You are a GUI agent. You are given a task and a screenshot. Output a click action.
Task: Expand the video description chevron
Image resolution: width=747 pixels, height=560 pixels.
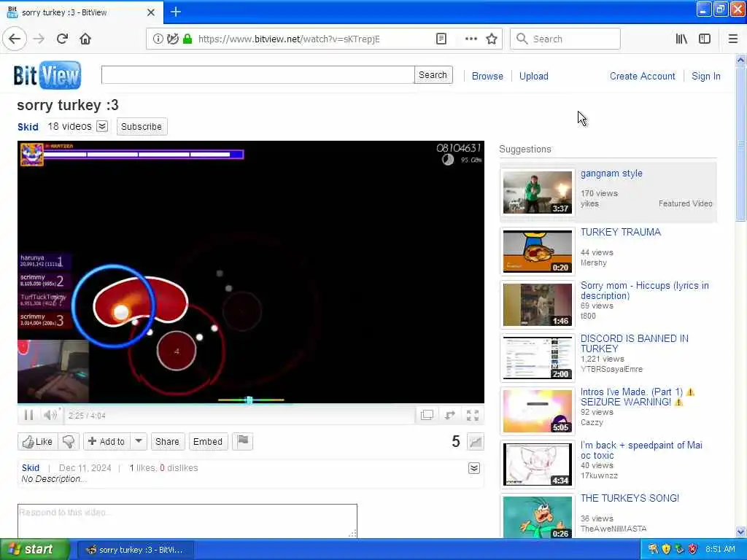pos(474,468)
